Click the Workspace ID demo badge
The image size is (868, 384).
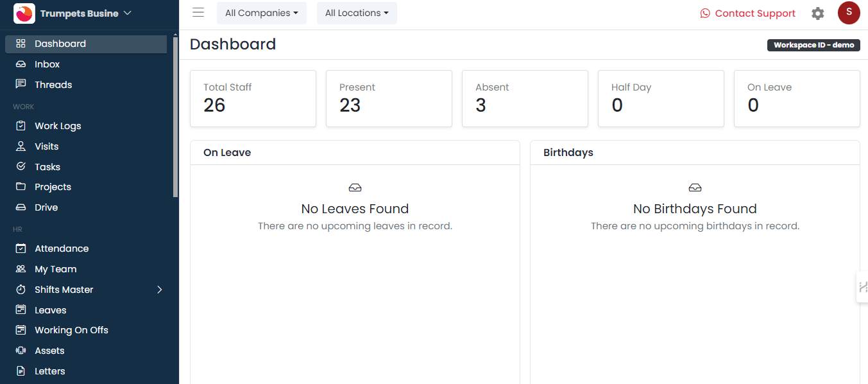[813, 45]
